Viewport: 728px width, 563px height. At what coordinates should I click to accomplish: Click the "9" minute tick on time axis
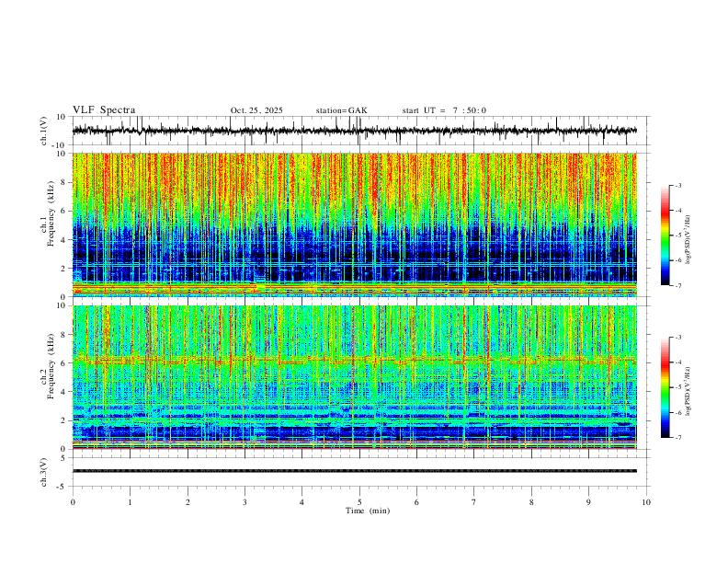588,502
